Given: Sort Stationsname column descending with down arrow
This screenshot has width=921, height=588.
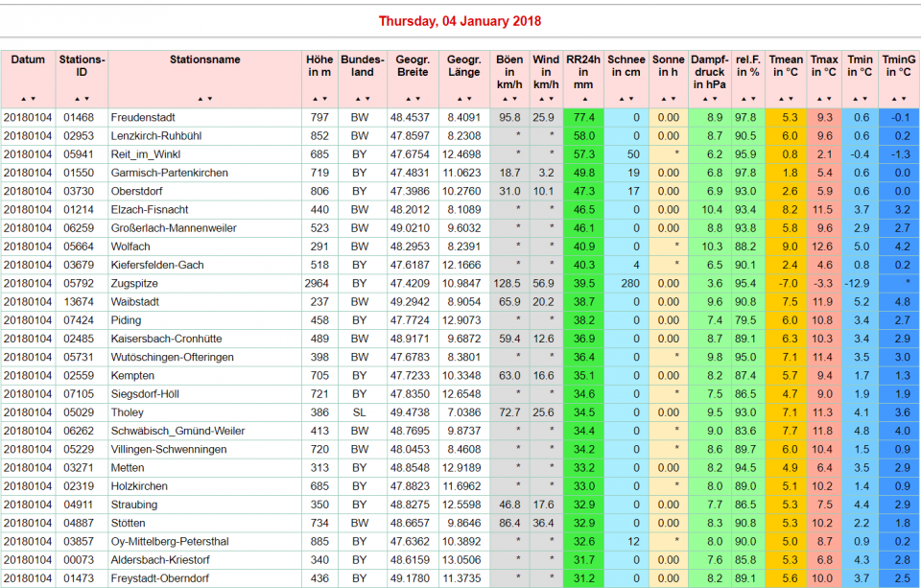Looking at the screenshot, I should pos(209,99).
